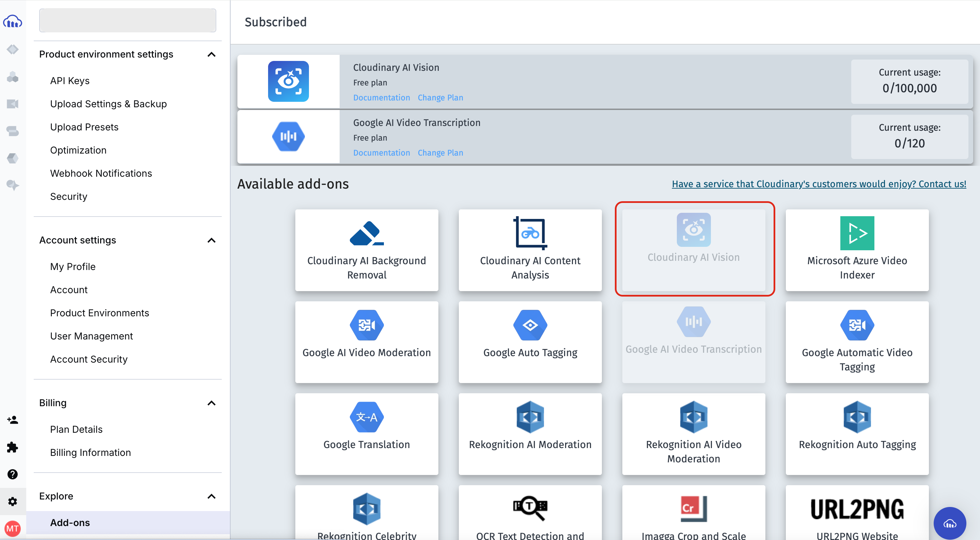
Task: Open the settings gear icon
Action: tap(13, 501)
